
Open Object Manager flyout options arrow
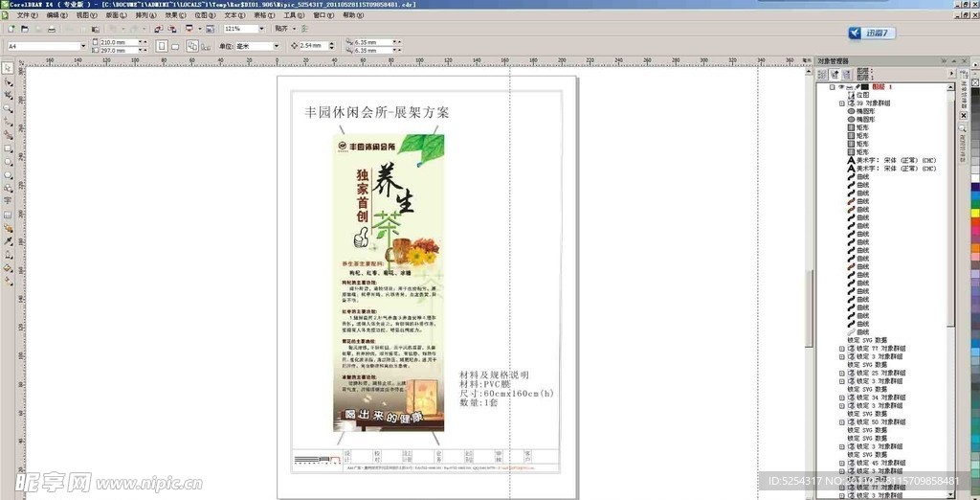(x=951, y=73)
